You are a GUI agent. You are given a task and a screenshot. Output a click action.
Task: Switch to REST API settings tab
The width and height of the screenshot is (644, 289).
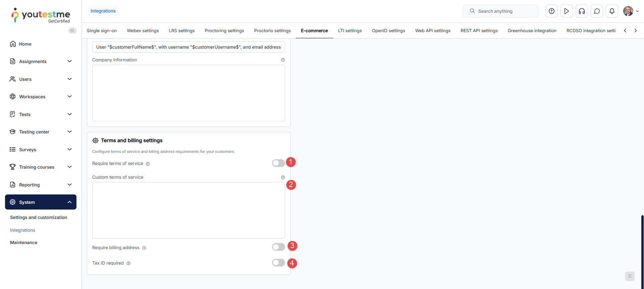[479, 31]
